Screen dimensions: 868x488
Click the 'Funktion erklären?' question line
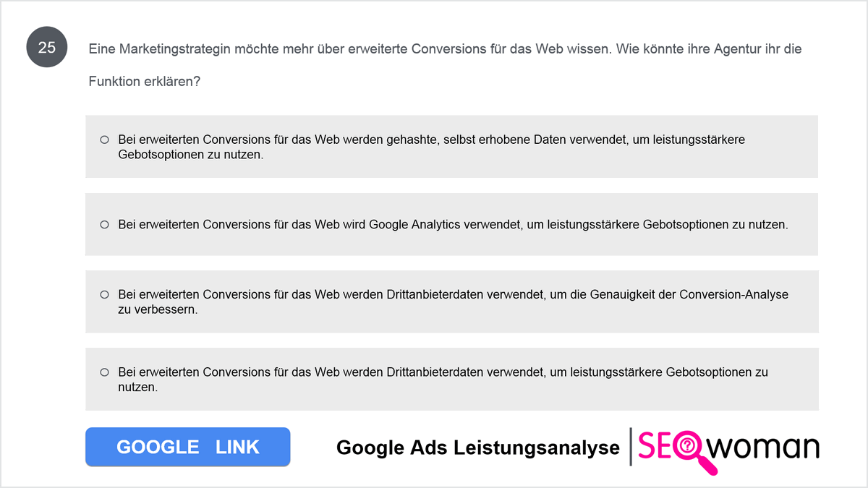tap(145, 82)
